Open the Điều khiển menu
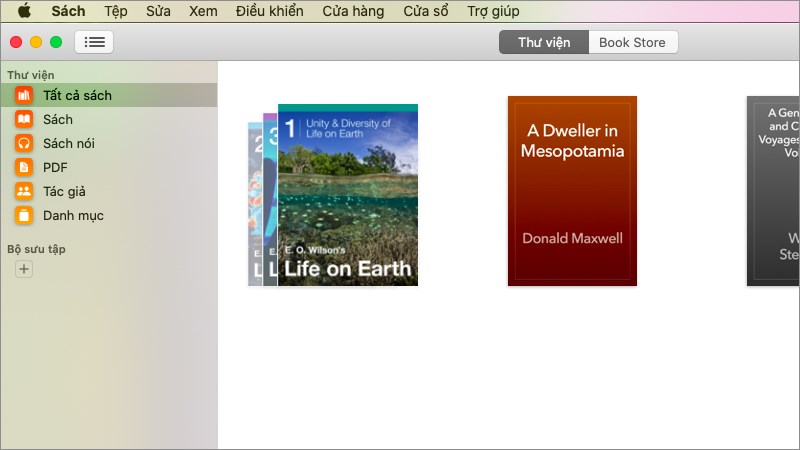This screenshot has height=450, width=800. pyautogui.click(x=269, y=11)
